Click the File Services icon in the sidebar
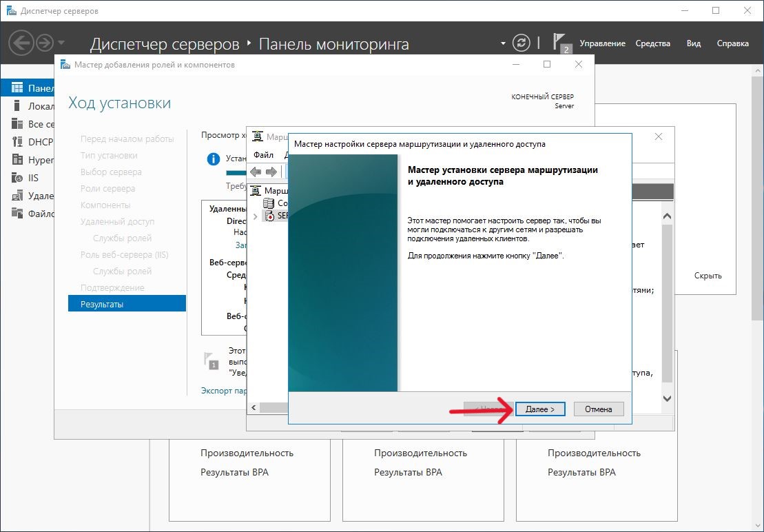Screen dimensions: 764x532 pyautogui.click(x=17, y=214)
